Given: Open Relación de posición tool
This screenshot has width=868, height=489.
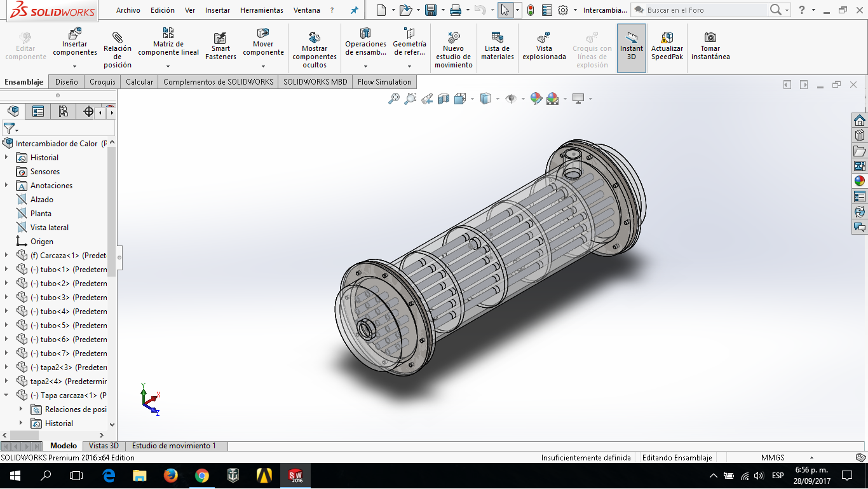Looking at the screenshot, I should coord(118,48).
